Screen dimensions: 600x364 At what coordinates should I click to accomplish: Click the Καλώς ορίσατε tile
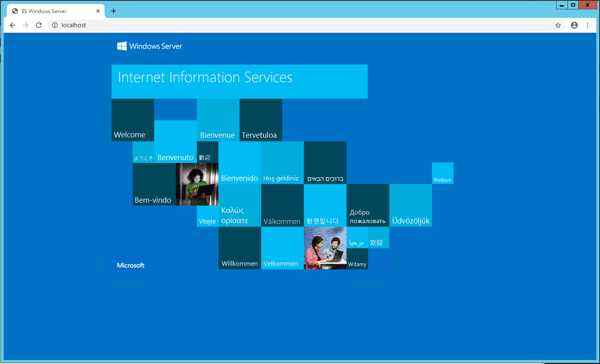pos(240,205)
